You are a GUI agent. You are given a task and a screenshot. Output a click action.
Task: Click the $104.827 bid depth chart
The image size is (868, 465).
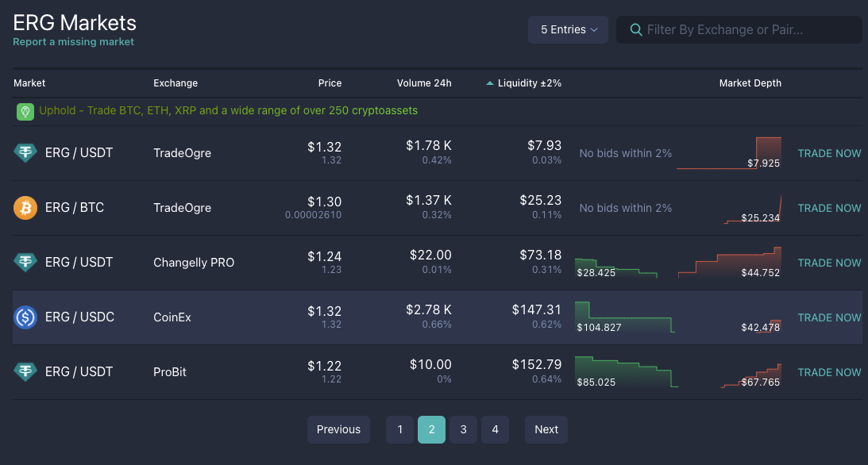click(625, 317)
